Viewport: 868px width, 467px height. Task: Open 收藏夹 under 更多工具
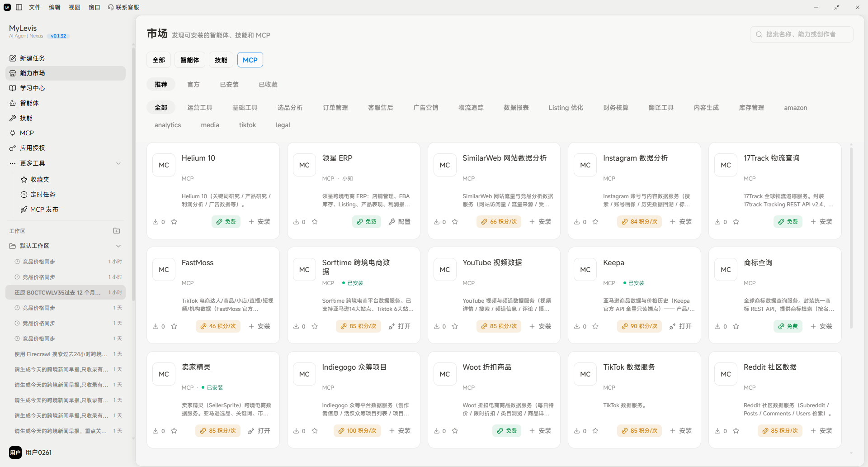tap(71, 180)
